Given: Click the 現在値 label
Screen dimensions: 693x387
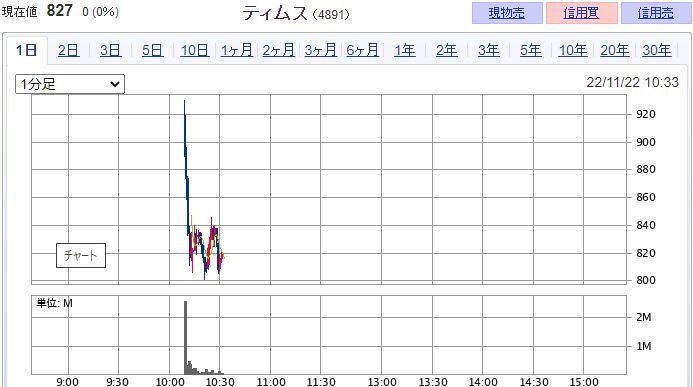Looking at the screenshot, I should (19, 11).
